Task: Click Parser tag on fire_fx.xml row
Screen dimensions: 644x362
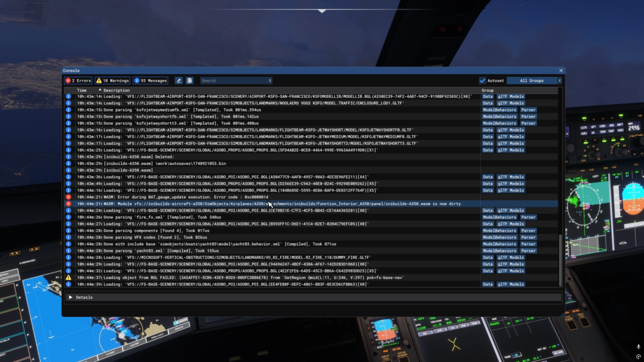Action: point(528,217)
